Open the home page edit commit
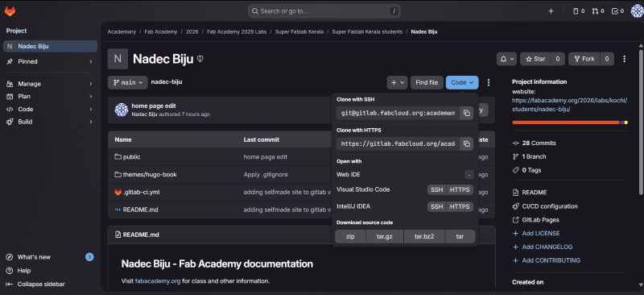The height and width of the screenshot is (295, 644). (x=154, y=106)
